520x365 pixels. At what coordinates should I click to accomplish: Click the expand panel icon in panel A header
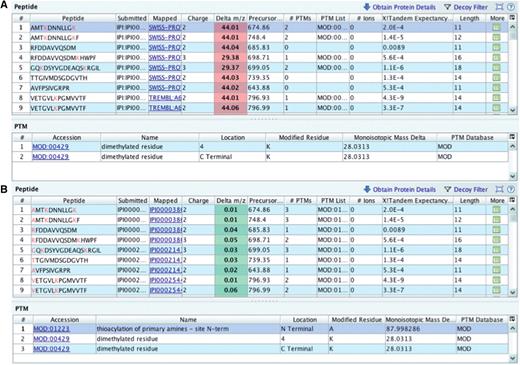click(x=499, y=7)
